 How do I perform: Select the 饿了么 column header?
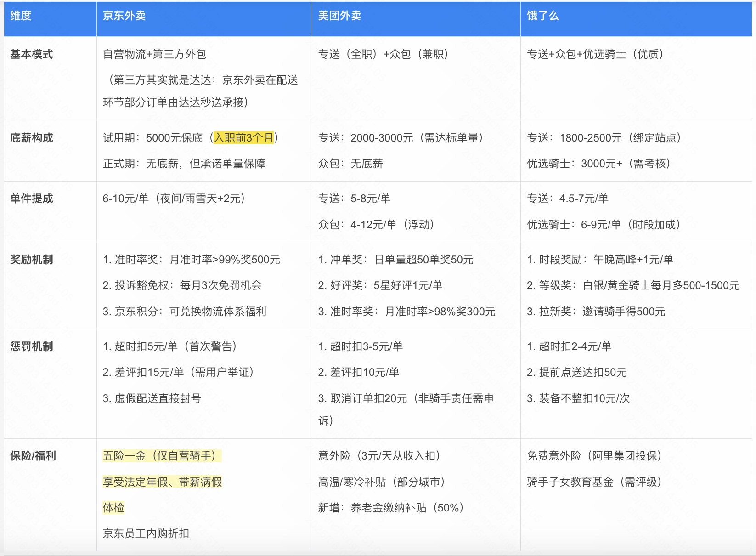click(636, 18)
